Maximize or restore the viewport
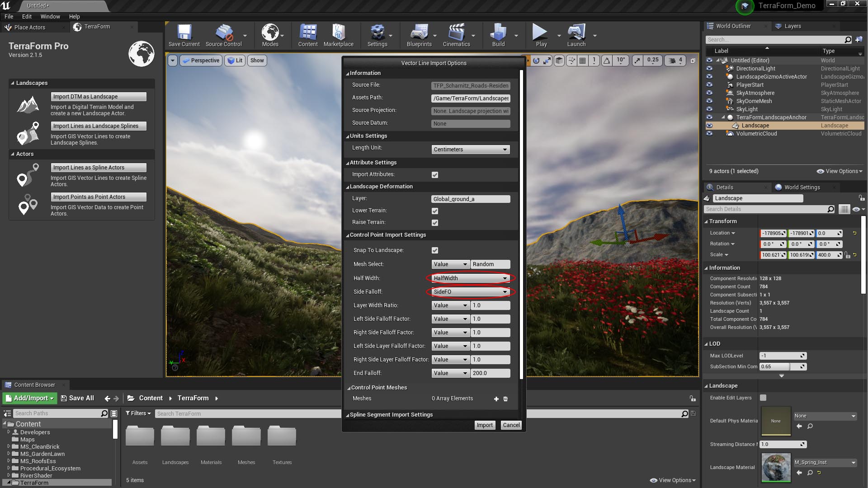Image resolution: width=868 pixels, height=488 pixels. coord(693,60)
